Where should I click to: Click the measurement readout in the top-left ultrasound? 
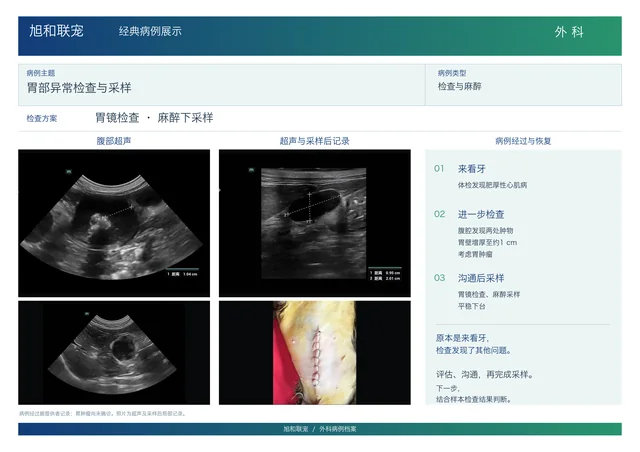coord(182,274)
